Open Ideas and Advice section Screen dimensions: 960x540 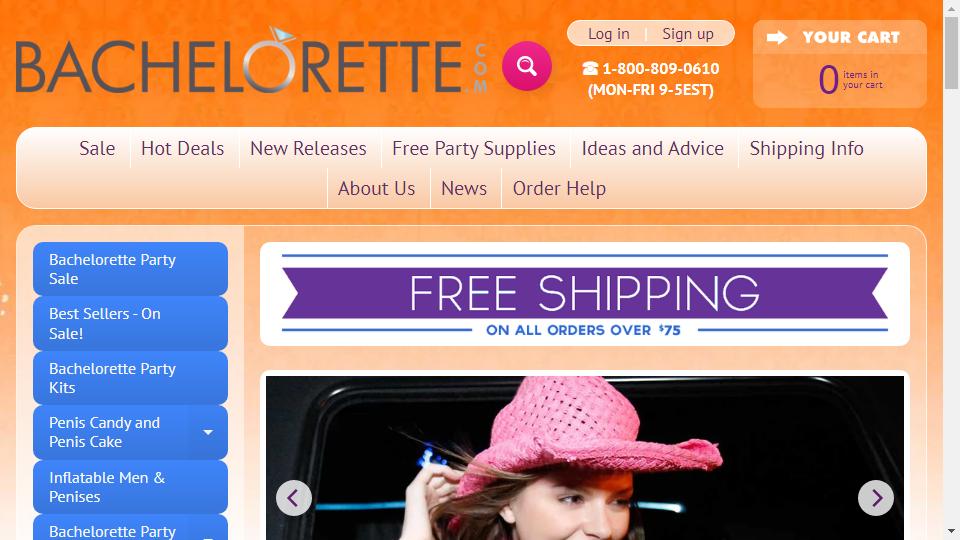653,148
